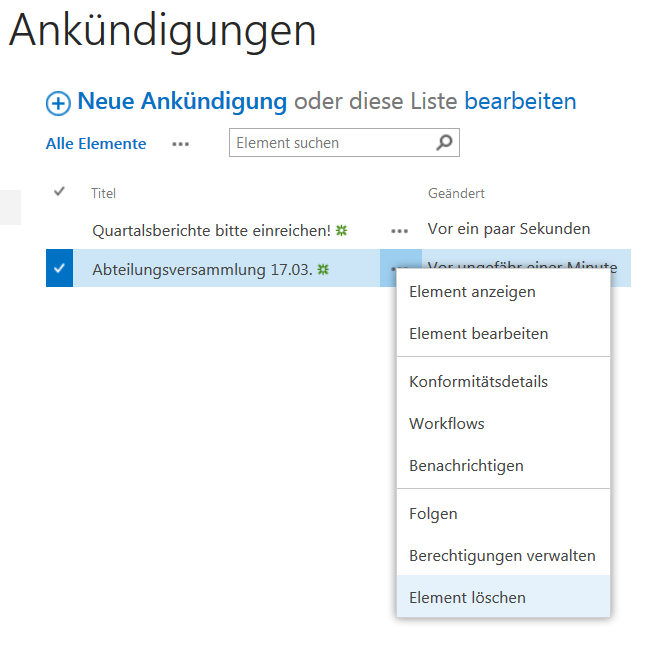Click green new-item star beside Abteilungsversammlung
This screenshot has height=655, width=649.
(323, 269)
